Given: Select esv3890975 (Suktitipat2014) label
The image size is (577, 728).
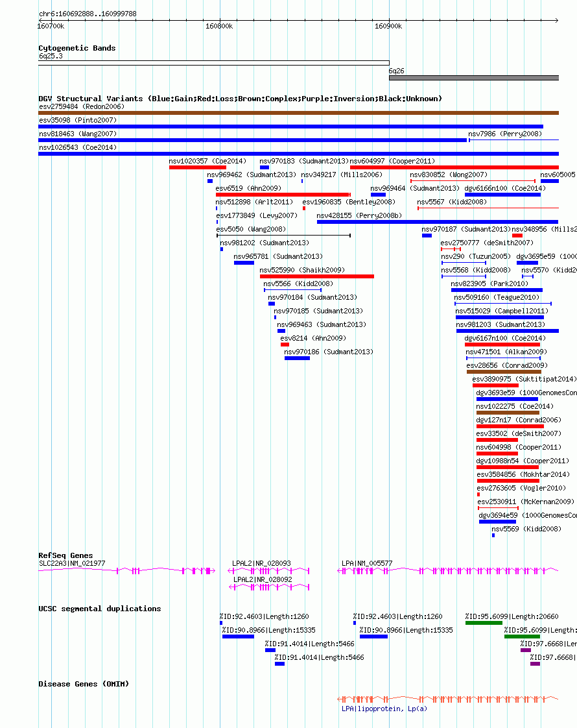Looking at the screenshot, I should click(x=524, y=379).
